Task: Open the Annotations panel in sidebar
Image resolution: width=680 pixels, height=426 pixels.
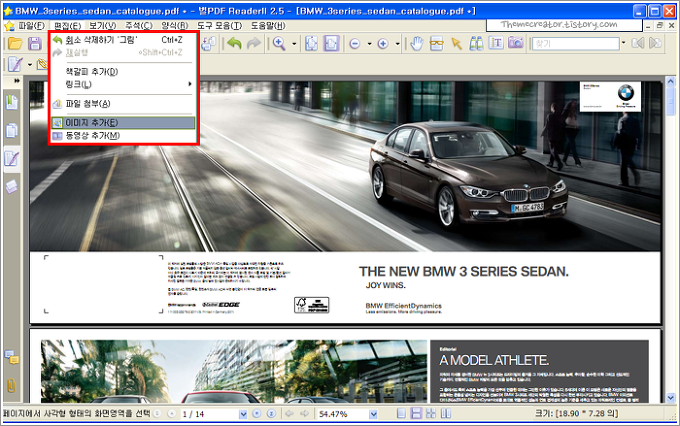Action: 12,159
